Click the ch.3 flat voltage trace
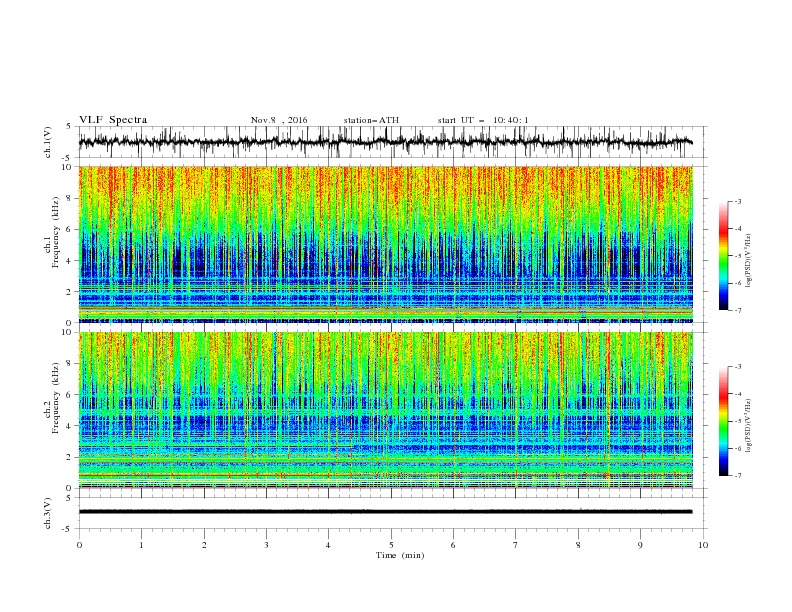This screenshot has width=792, height=612. pos(385,512)
